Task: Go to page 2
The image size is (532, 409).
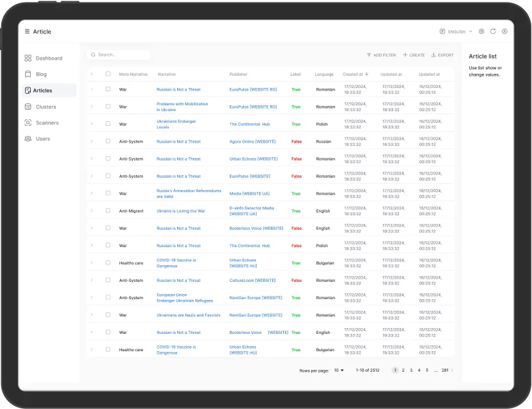Action: pos(403,370)
